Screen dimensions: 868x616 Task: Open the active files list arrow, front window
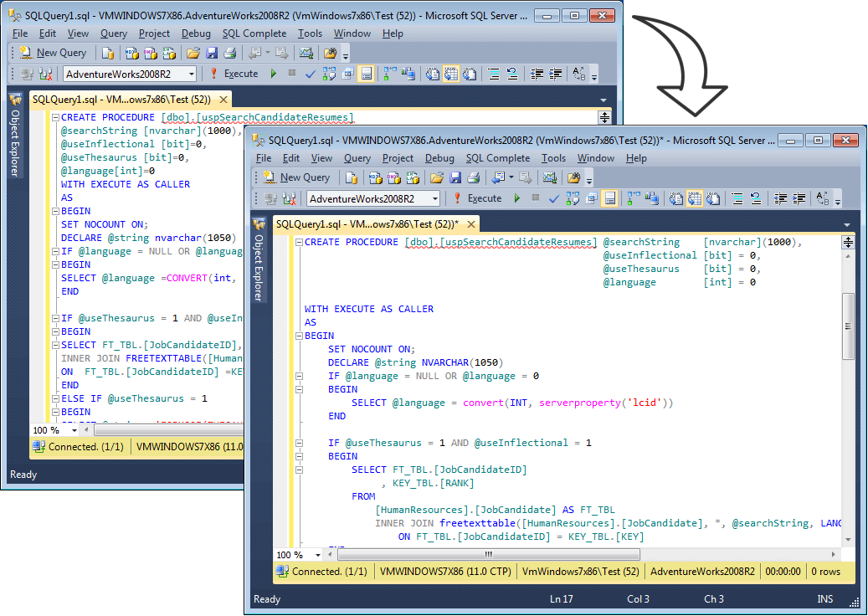coord(847,224)
